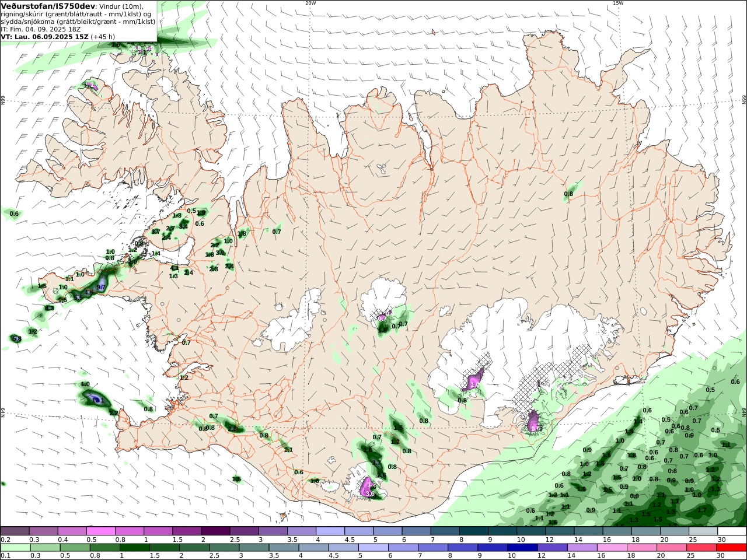Screen dimensions: 747x560
Task: Click the 0.4 label on the snow scale
Action: pyautogui.click(x=62, y=540)
